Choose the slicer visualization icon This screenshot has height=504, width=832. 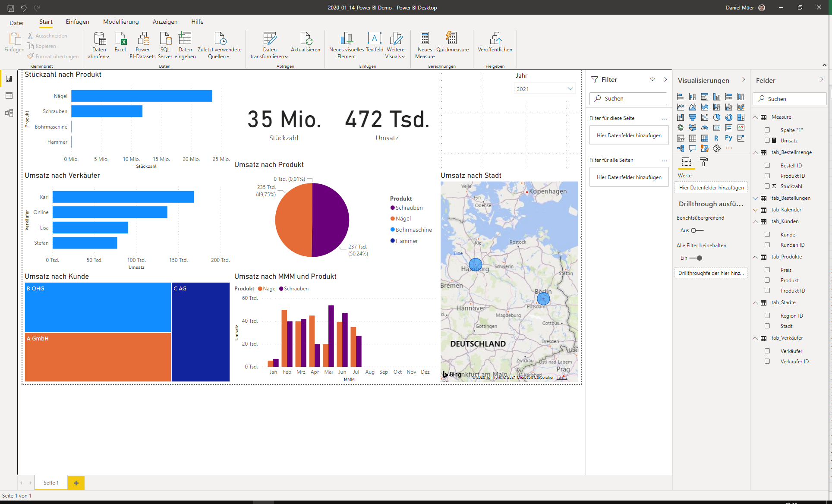click(x=681, y=138)
